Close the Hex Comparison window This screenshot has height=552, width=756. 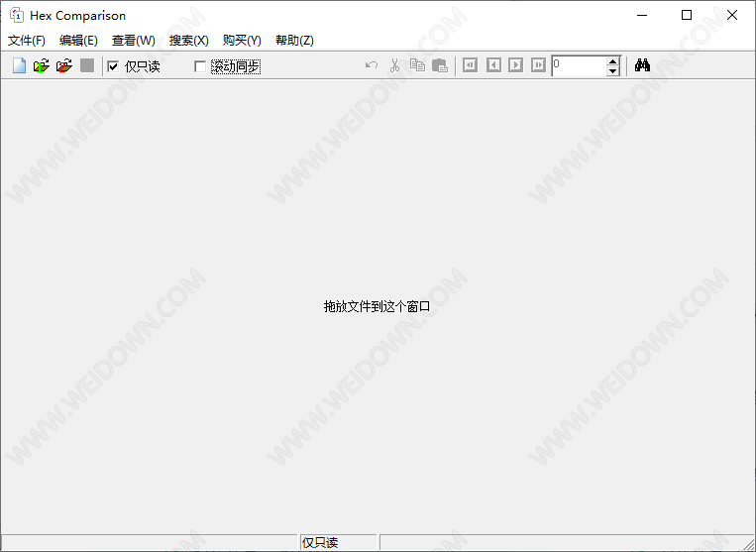[x=732, y=16]
